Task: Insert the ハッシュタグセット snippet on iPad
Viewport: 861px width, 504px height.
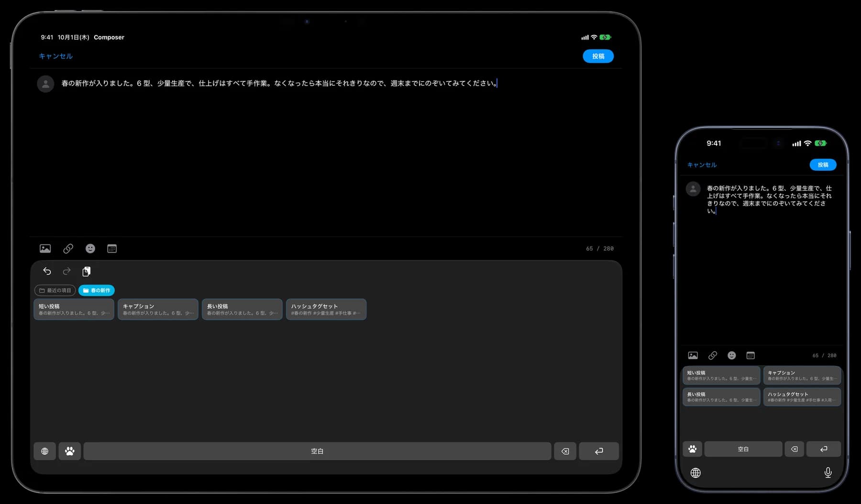Action: pyautogui.click(x=326, y=309)
